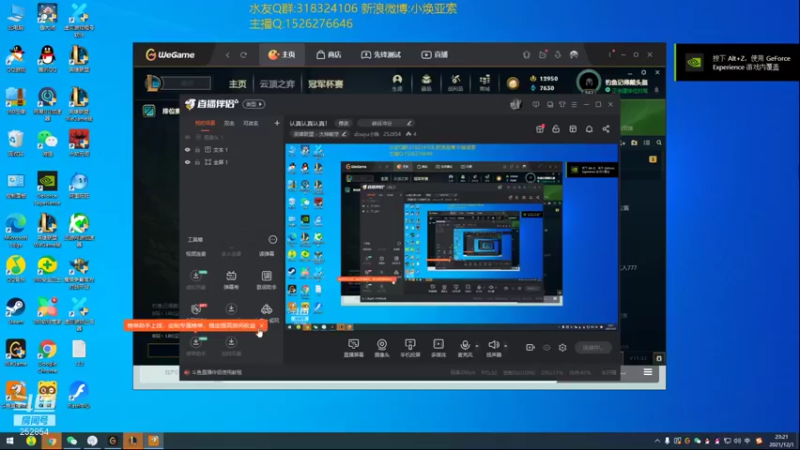Select the 文本 1 source row
800x450 pixels.
231,149
